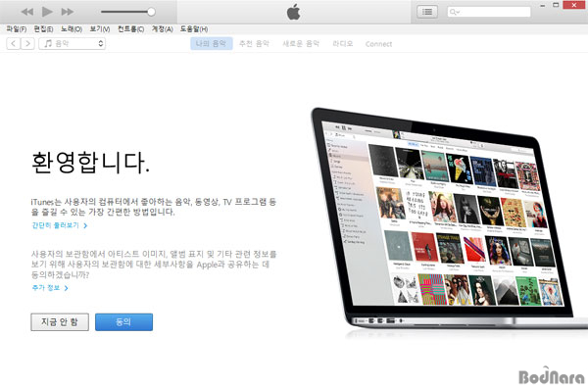Start playback with the play button
The height and width of the screenshot is (387, 588).
pos(47,12)
